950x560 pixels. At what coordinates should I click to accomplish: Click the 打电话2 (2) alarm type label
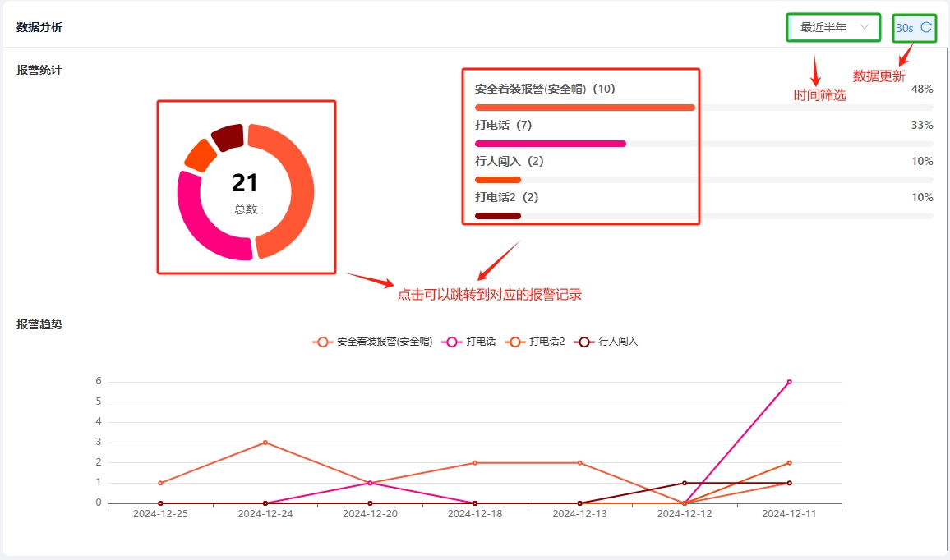tap(505, 197)
